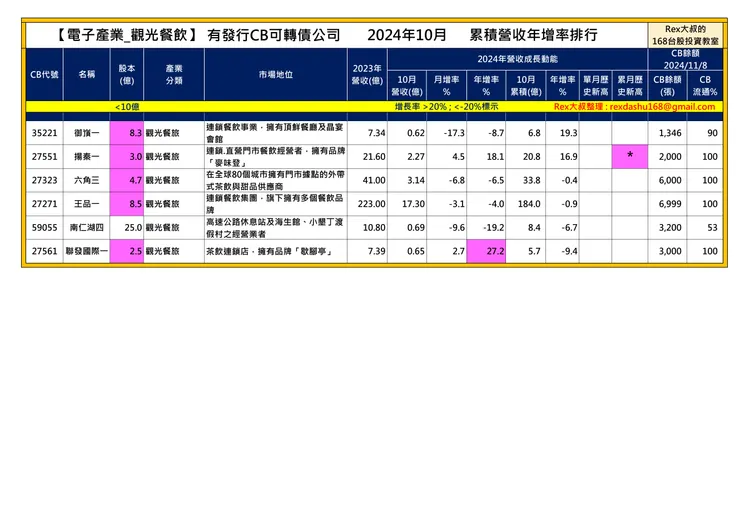Click the yellow <10億 legend label
This screenshot has width=740, height=523.
(127, 107)
